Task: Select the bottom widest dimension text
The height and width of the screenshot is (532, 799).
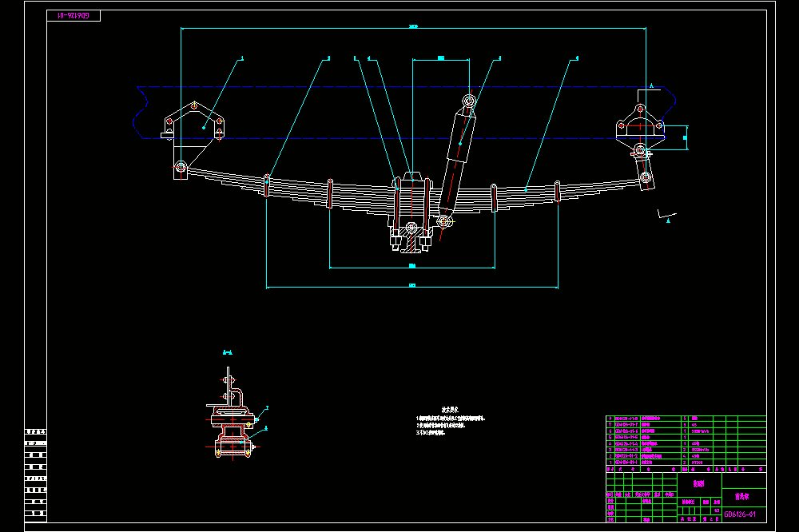Action: (412, 285)
